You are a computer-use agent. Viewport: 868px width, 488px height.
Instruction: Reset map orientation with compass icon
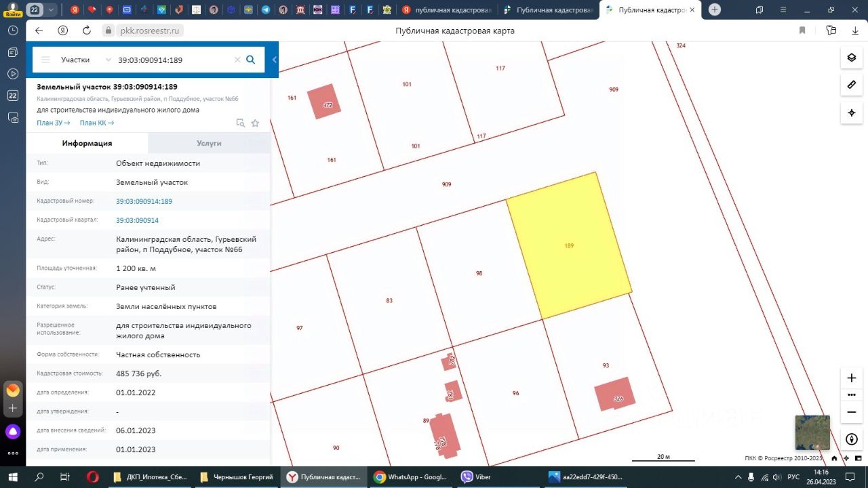pyautogui.click(x=852, y=439)
